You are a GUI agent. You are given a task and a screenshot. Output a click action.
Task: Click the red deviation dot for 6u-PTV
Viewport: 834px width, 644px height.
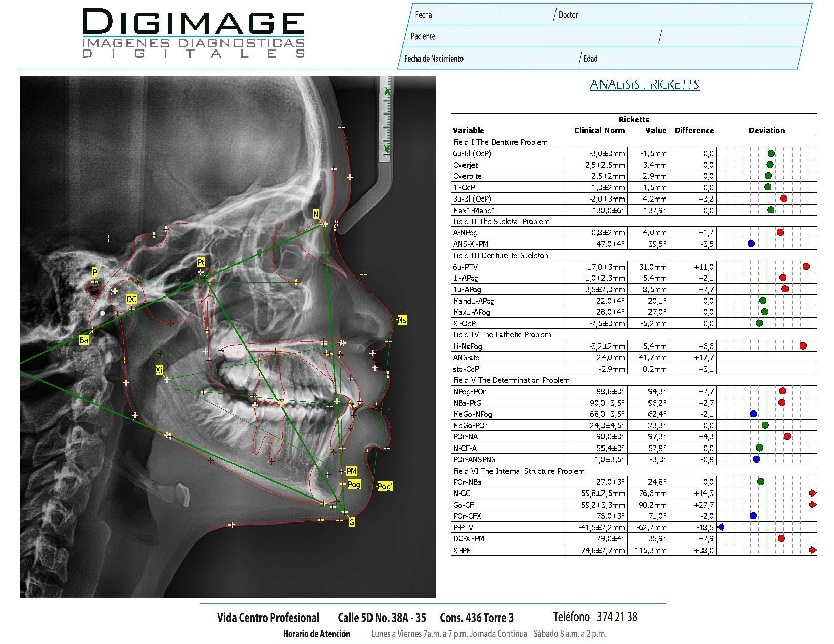(806, 266)
